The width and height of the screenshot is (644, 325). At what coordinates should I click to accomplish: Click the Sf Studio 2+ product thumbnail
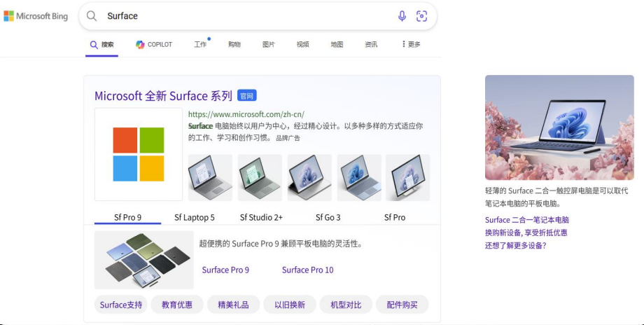[309, 177]
